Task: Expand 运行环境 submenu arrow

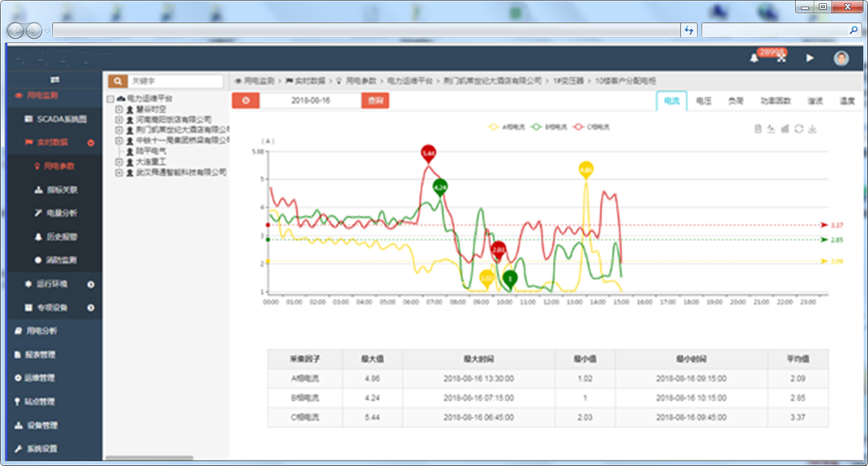Action: pyautogui.click(x=91, y=284)
